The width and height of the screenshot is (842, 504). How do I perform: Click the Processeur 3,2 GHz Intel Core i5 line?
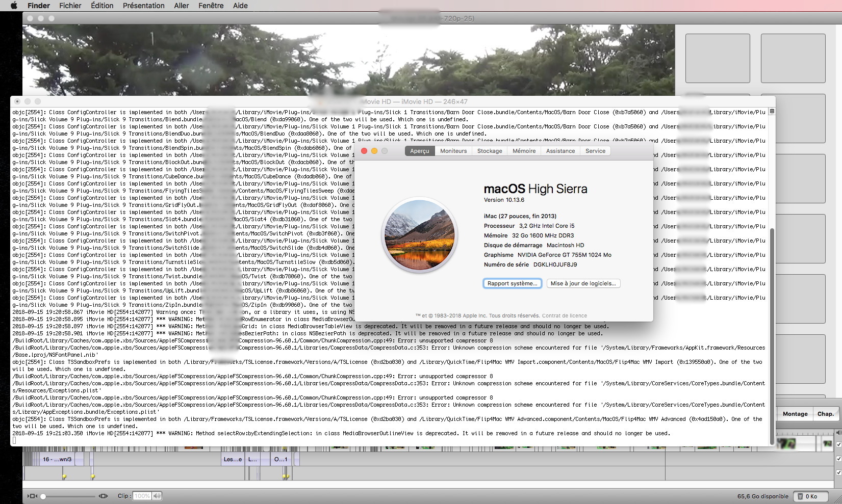pos(529,226)
